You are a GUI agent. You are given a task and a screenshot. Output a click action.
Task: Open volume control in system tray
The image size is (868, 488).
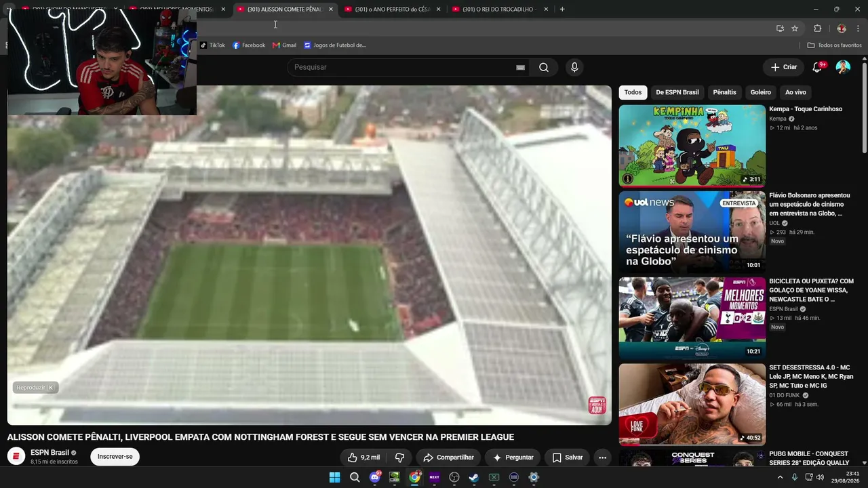[821, 477]
